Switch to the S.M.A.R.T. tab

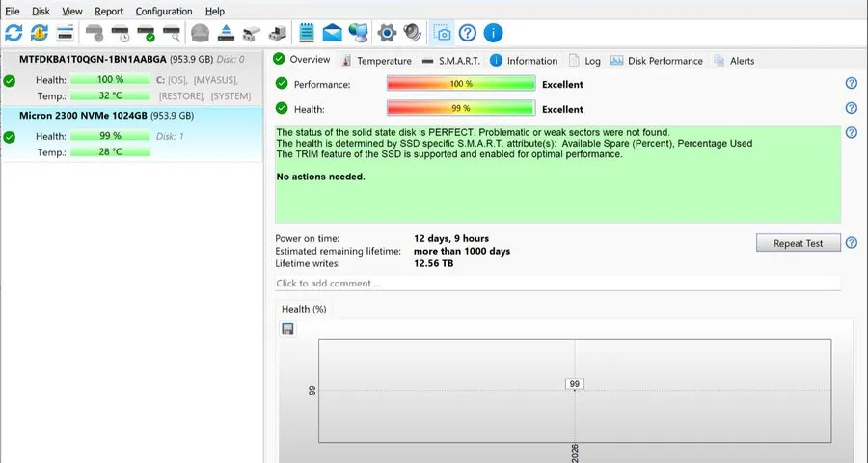click(451, 61)
